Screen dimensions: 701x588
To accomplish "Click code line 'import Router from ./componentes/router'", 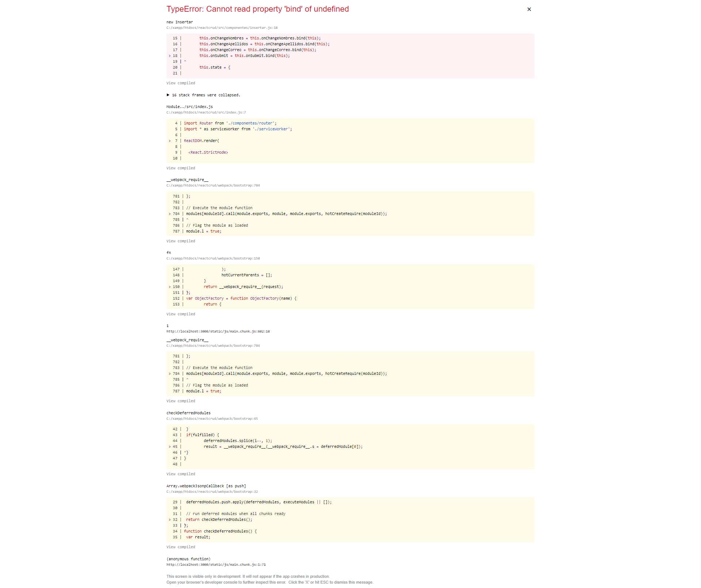I will [x=230, y=123].
